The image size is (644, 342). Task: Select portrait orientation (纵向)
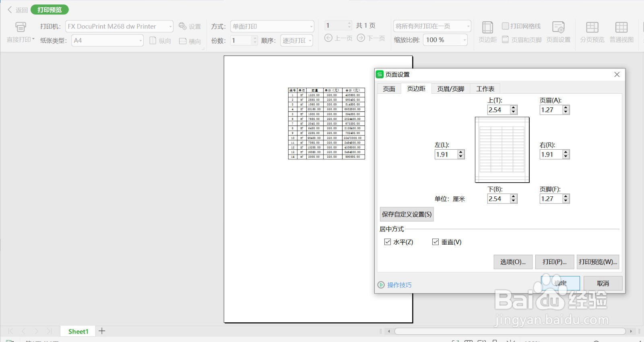(160, 41)
